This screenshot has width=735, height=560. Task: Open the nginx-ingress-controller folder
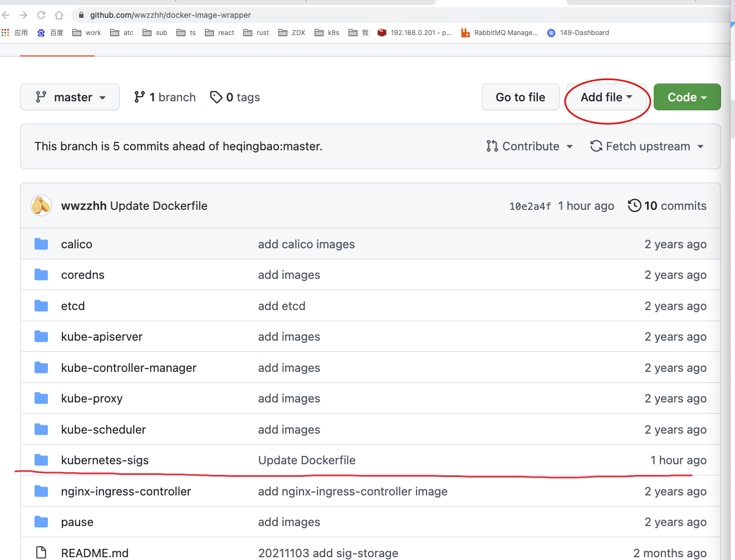(126, 491)
